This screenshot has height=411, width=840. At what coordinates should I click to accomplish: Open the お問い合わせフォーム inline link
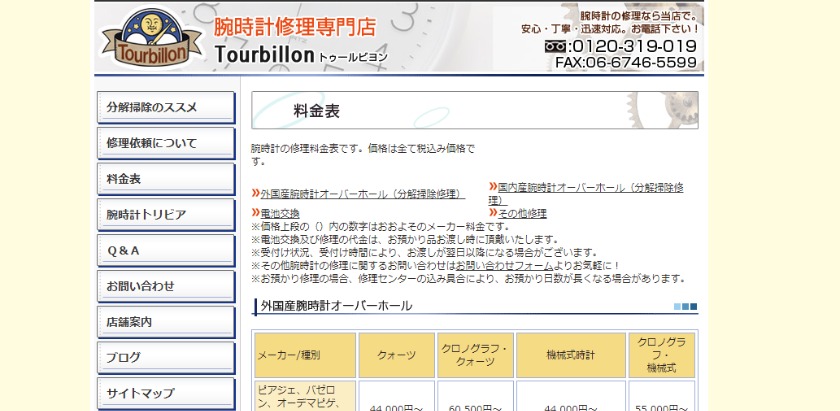click(504, 266)
